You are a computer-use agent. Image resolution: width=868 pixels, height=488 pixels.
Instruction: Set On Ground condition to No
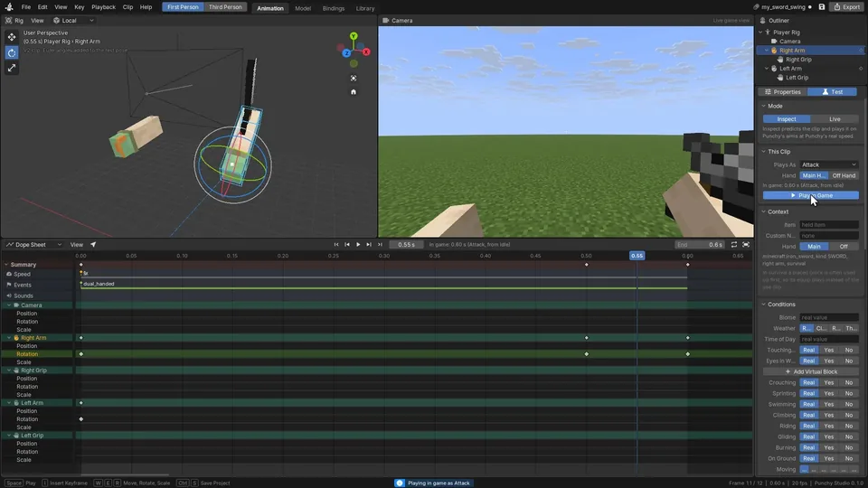(849, 458)
